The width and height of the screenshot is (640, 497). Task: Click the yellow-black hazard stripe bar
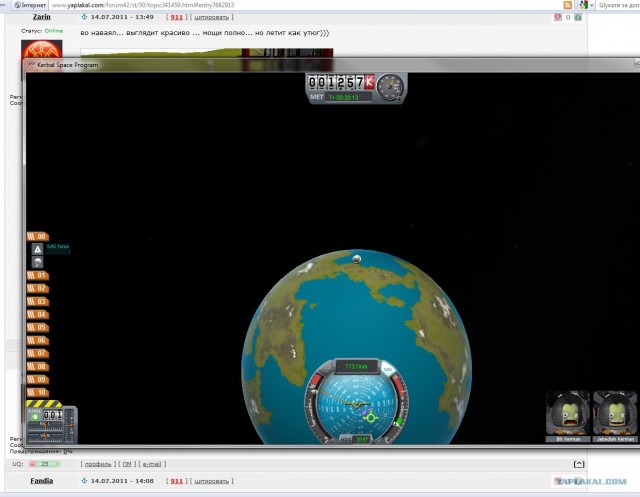[44, 404]
